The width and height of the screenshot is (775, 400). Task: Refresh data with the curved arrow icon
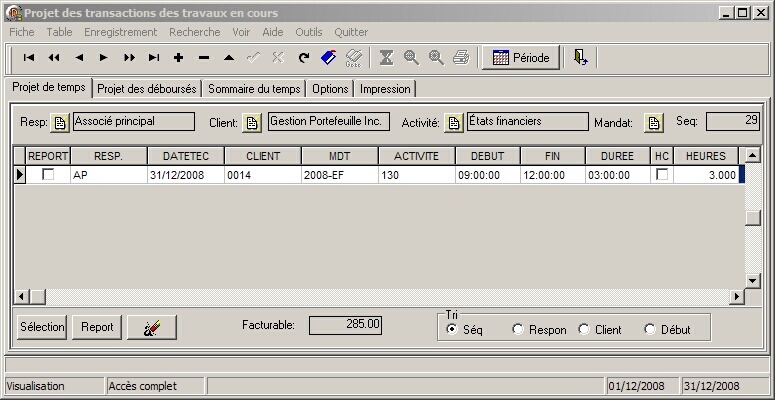(x=303, y=58)
